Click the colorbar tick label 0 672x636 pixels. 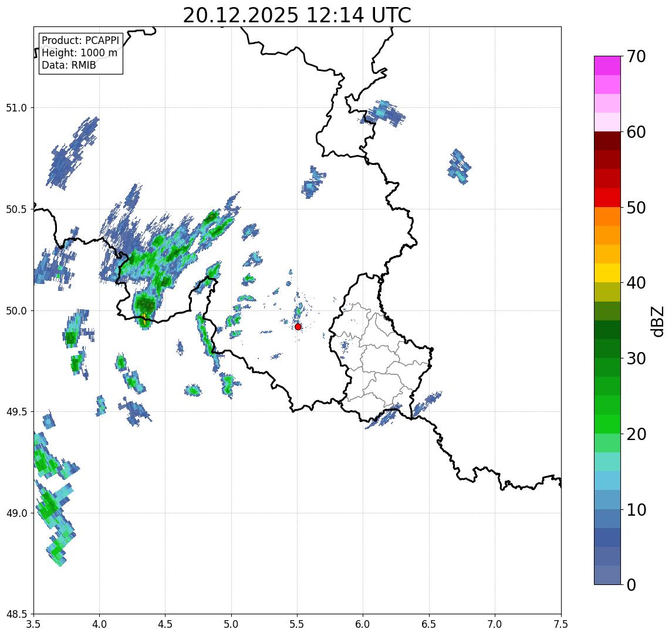pos(632,584)
